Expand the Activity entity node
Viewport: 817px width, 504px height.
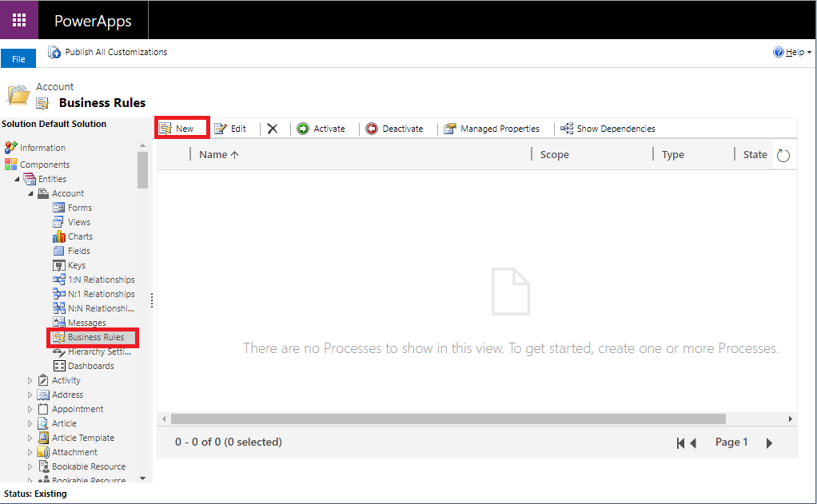point(30,381)
